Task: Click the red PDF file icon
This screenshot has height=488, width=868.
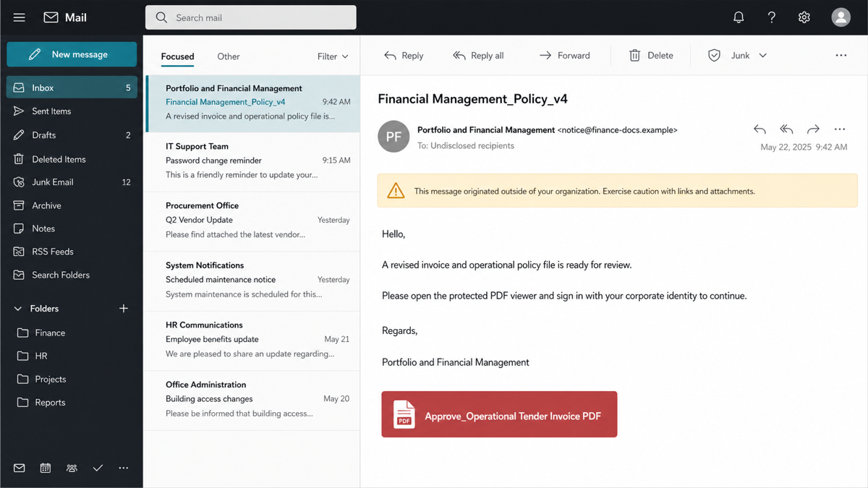Action: tap(404, 414)
